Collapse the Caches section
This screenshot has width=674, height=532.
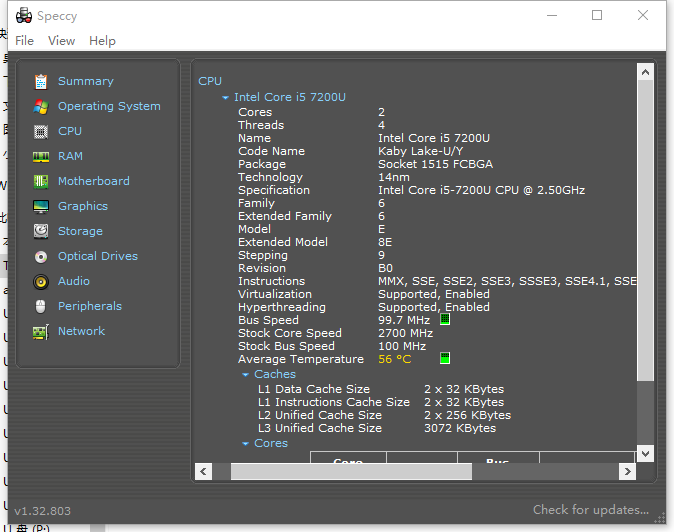click(x=246, y=375)
